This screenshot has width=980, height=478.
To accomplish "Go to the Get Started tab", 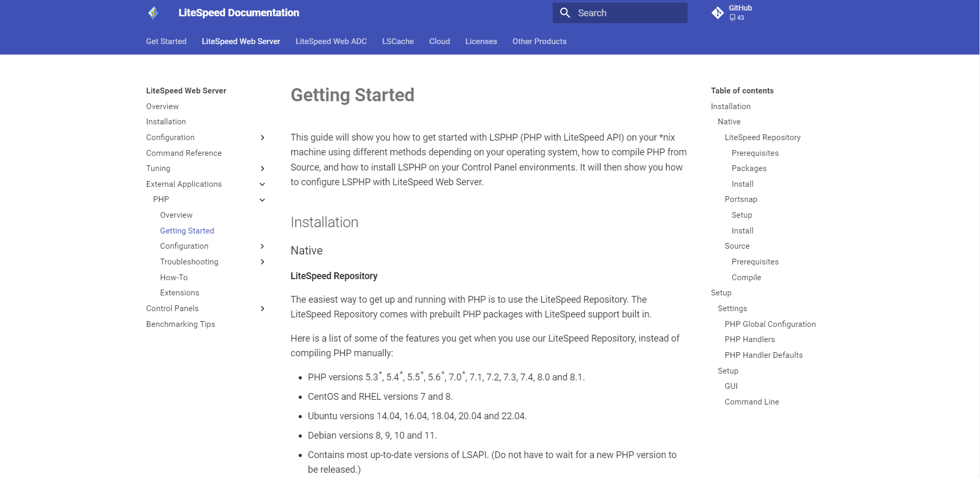I will click(166, 41).
